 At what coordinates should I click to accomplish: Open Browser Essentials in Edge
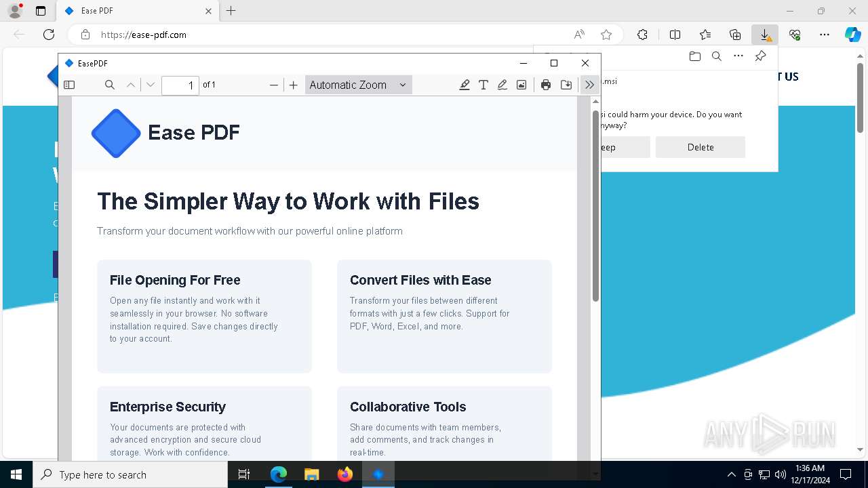click(795, 35)
